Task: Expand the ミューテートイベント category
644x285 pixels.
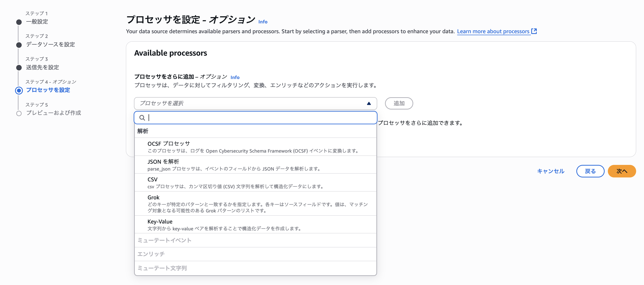Action: coord(165,240)
